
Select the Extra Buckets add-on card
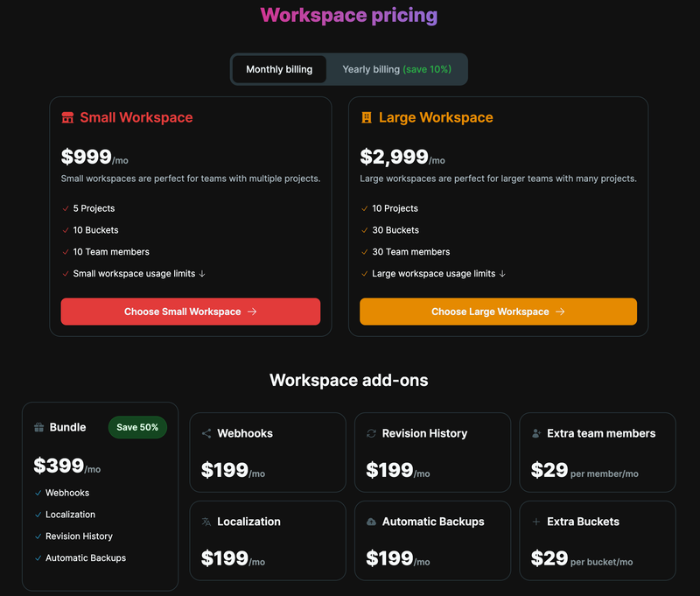click(x=598, y=541)
